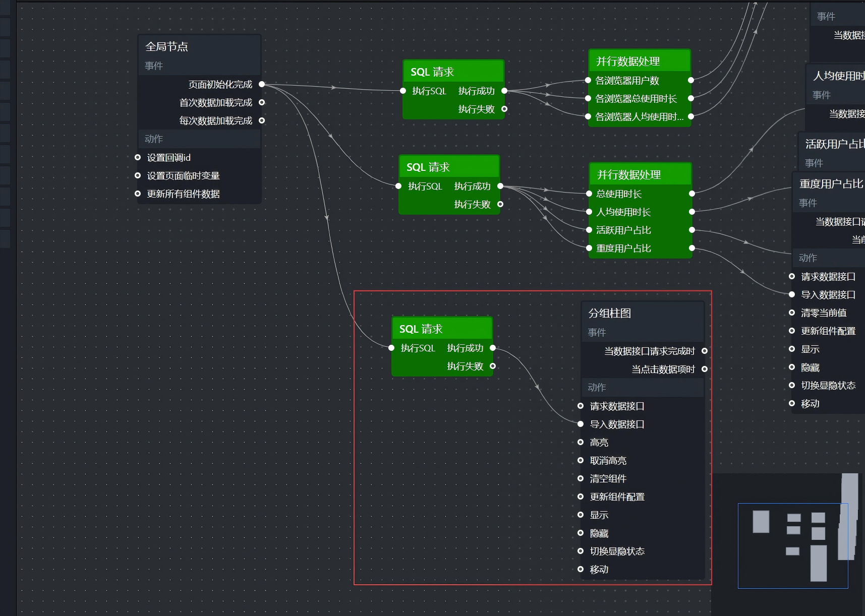Select the middle SQL 请求 node header
This screenshot has height=616, width=865.
(x=449, y=167)
